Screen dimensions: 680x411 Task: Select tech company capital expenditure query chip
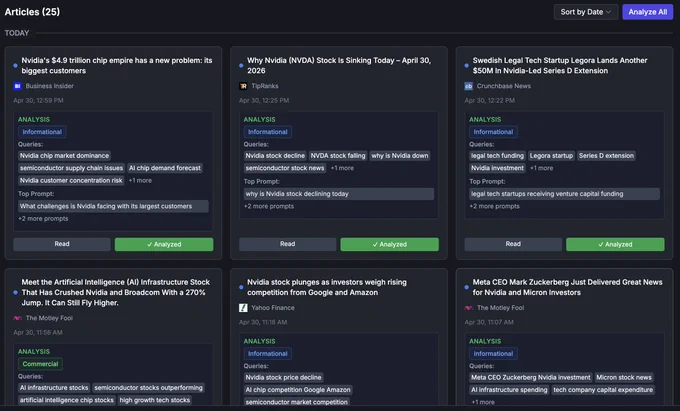(603, 390)
